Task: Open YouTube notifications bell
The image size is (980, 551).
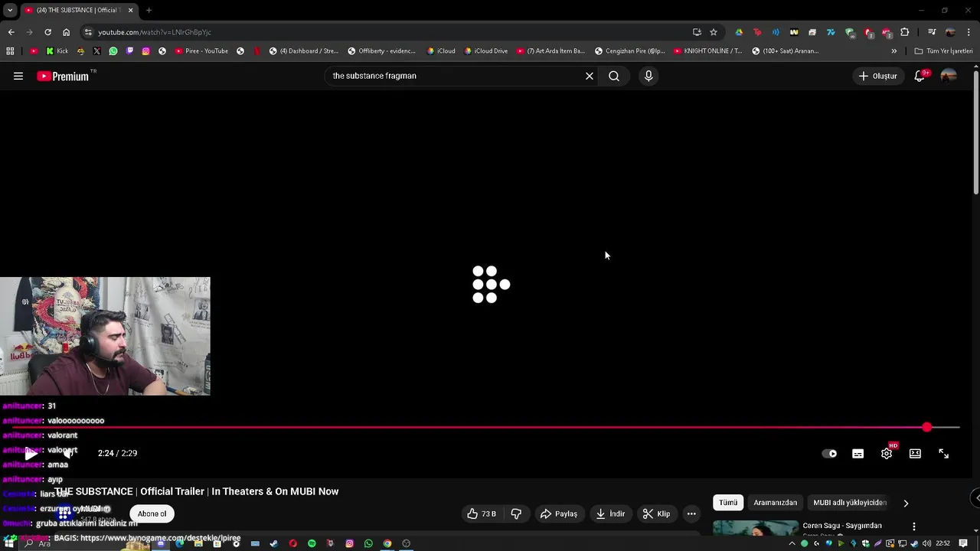Action: coord(920,76)
